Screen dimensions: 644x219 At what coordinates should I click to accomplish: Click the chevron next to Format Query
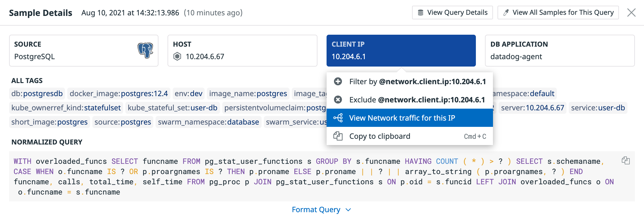[348, 210]
